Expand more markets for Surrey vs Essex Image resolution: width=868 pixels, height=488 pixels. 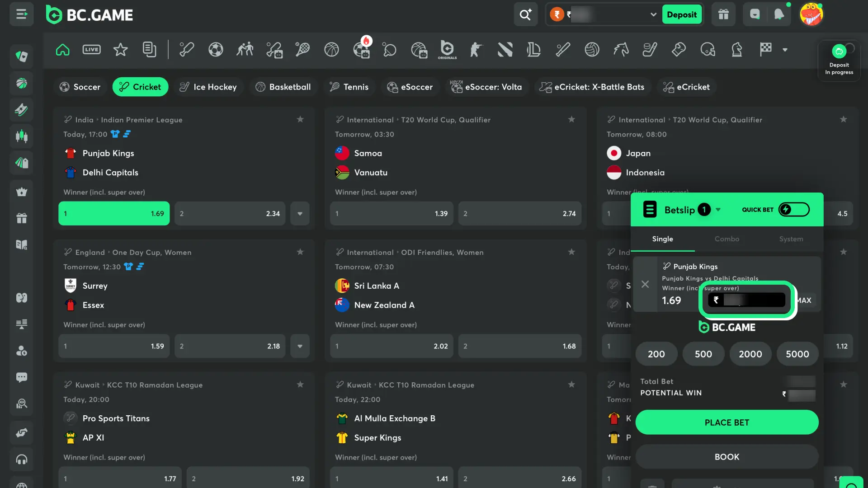[300, 346]
